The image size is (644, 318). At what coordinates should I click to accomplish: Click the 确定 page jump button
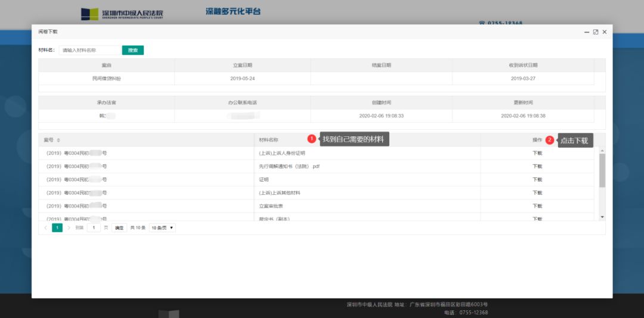[x=119, y=227]
